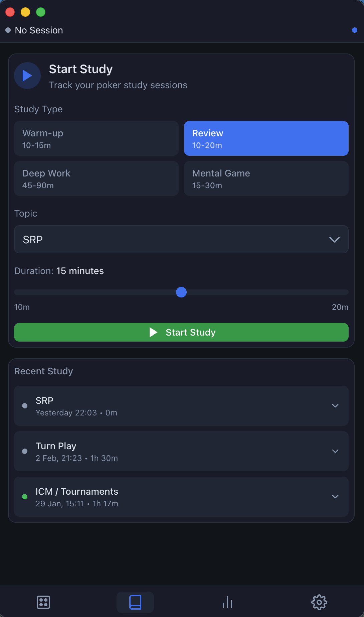Click the macOS green fullscreen window button
The image size is (364, 617).
(41, 12)
